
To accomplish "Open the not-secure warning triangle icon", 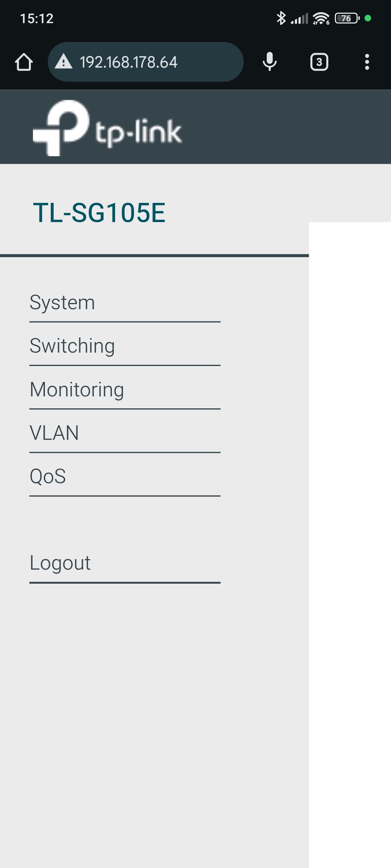I will click(x=64, y=61).
